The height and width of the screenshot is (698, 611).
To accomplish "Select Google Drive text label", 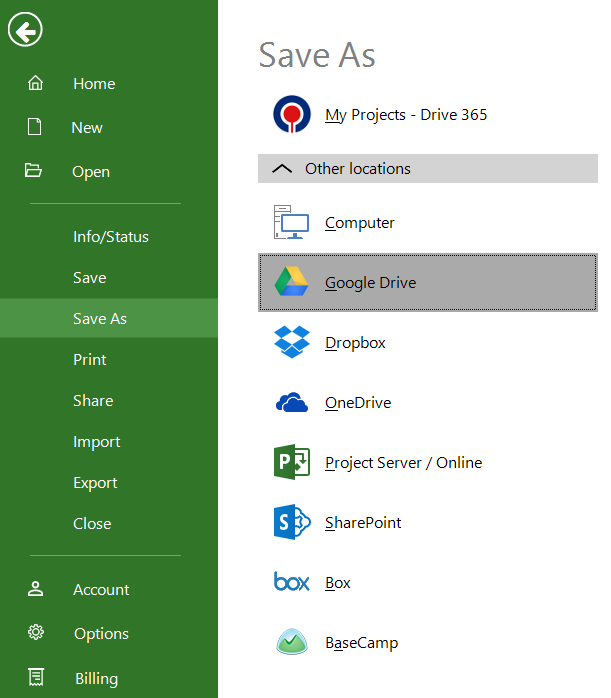I will [371, 283].
